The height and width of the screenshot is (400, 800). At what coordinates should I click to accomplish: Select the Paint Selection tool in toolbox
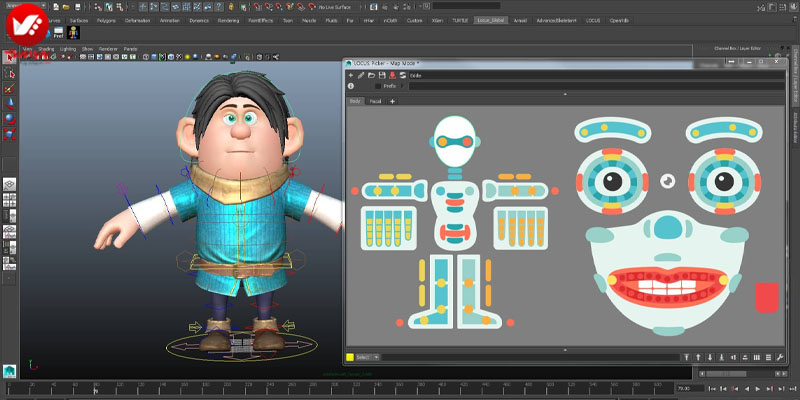pos(10,89)
